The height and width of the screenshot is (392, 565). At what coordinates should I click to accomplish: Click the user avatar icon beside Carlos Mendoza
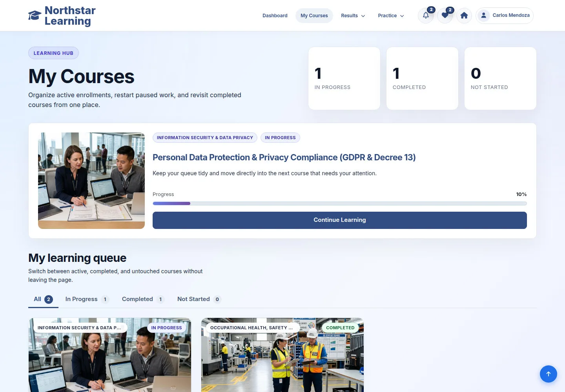click(484, 15)
